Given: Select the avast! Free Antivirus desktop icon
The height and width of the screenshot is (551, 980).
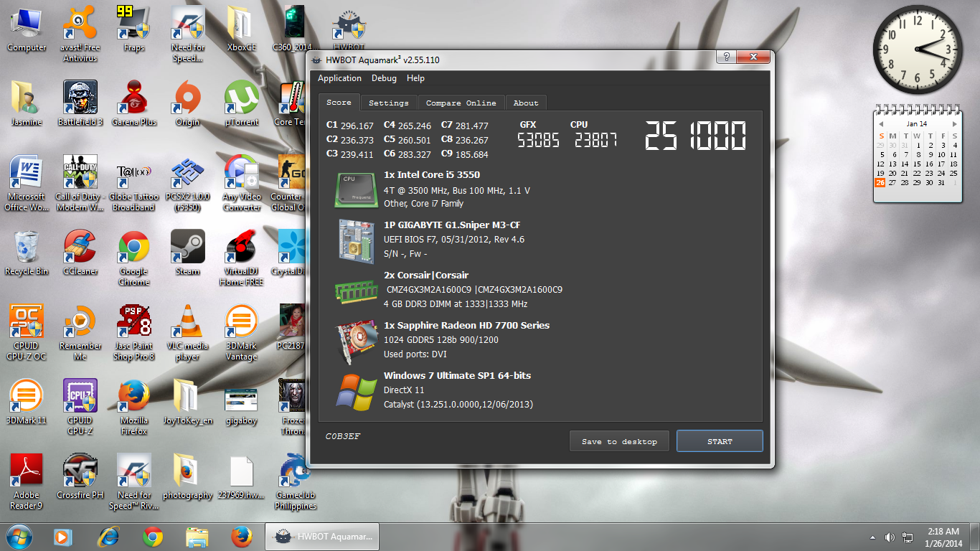Looking at the screenshot, I should (x=80, y=34).
